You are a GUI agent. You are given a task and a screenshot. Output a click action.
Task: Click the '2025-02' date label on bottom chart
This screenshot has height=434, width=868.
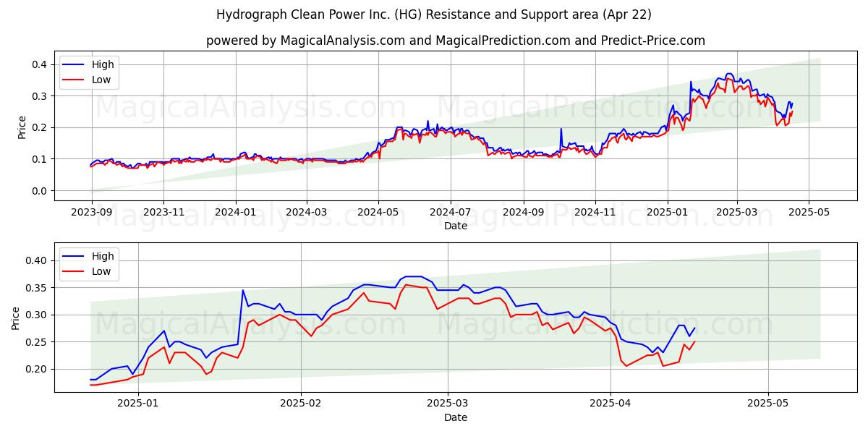point(301,405)
